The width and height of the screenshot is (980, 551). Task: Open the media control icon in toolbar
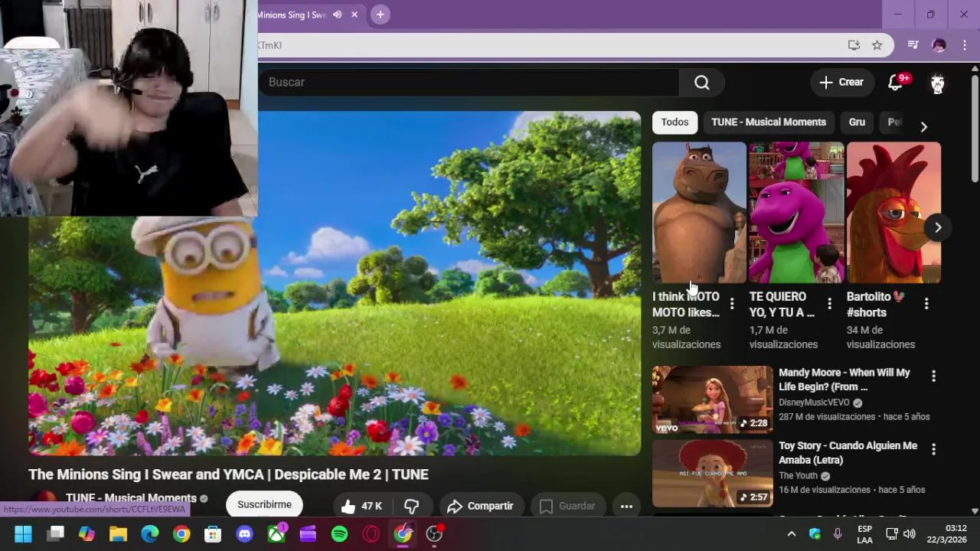(x=913, y=45)
